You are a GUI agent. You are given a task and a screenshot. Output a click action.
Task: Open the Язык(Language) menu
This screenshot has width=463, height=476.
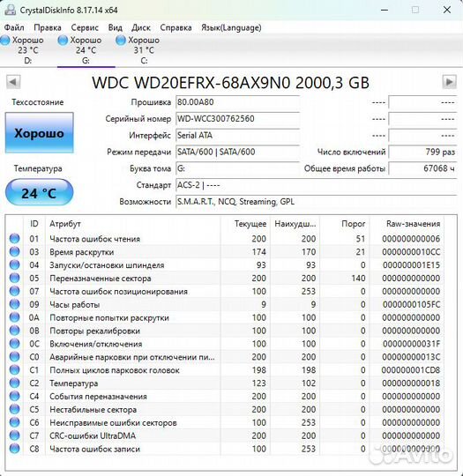tap(231, 27)
